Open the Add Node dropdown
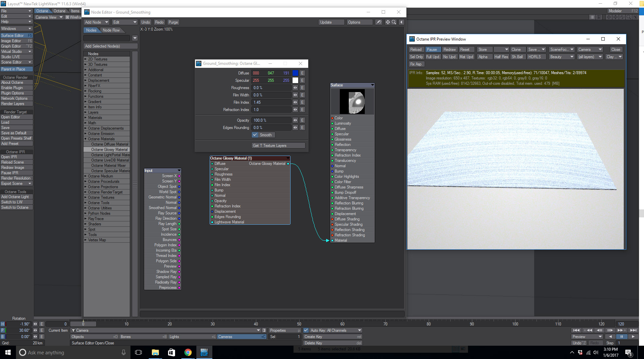The width and height of the screenshot is (644, 359). click(97, 22)
